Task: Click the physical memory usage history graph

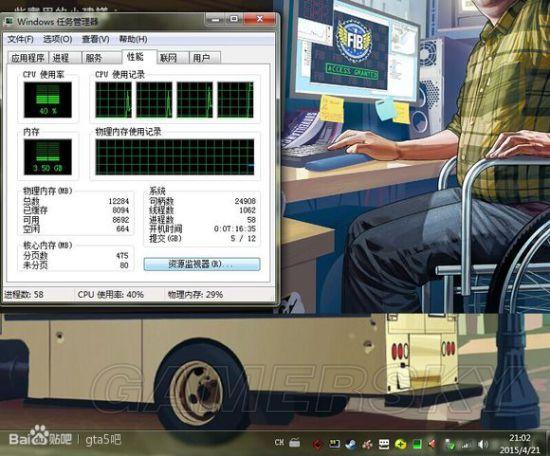Action: pos(175,157)
